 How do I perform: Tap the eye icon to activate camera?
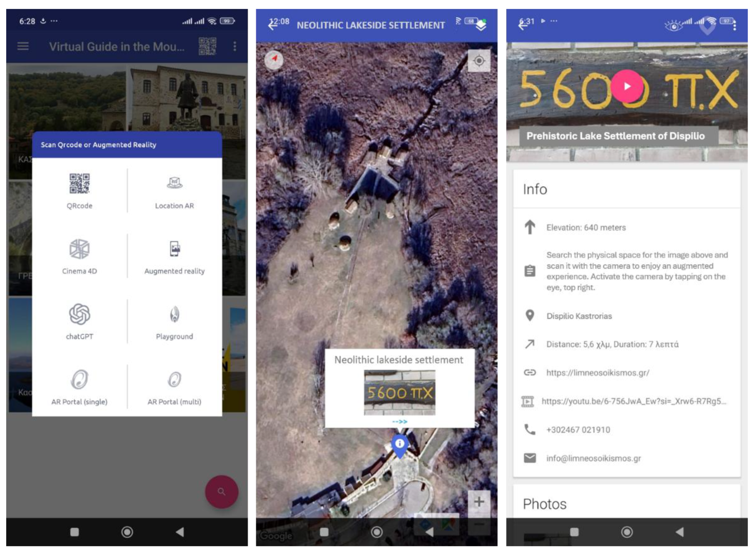pyautogui.click(x=674, y=25)
